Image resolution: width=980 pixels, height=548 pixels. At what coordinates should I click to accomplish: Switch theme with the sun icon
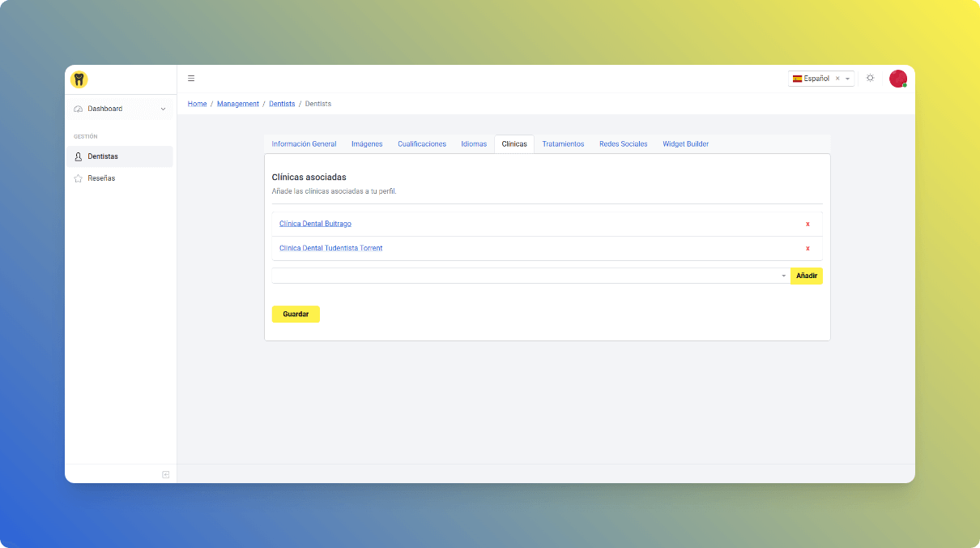coord(870,78)
